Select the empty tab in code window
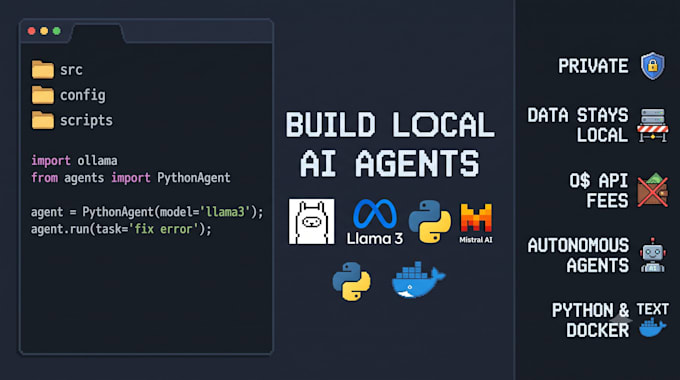Image resolution: width=680 pixels, height=380 pixels. pos(98,33)
